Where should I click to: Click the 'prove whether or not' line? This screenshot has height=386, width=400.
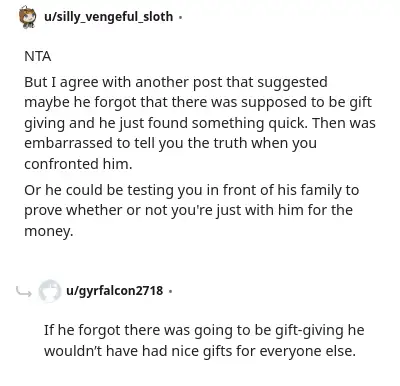coord(188,210)
